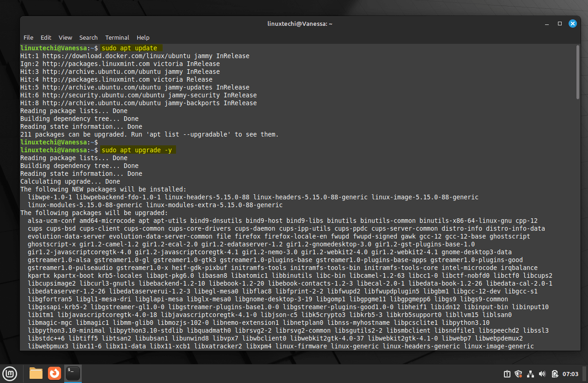Click the terminal title bar text
This screenshot has height=383, width=588.
300,24
